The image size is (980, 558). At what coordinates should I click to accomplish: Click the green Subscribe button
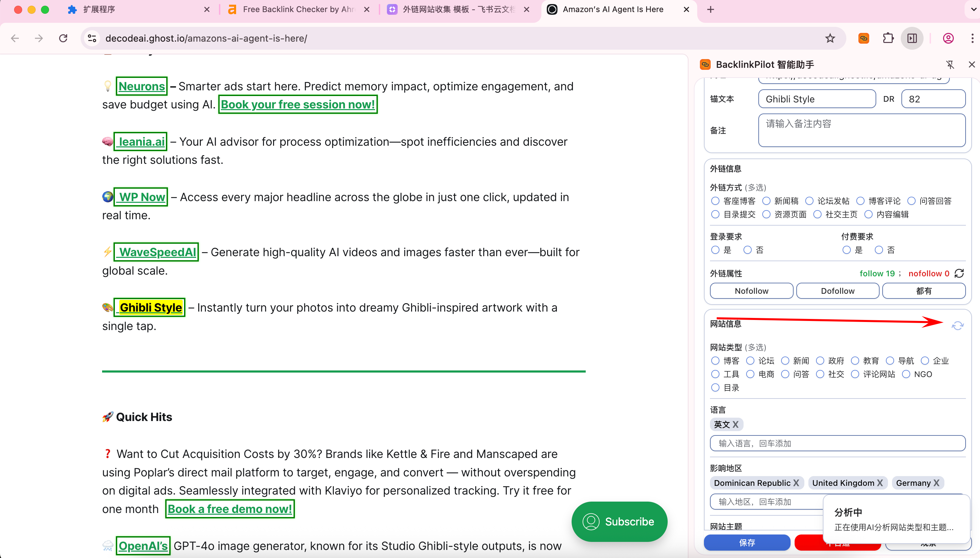[x=619, y=522]
